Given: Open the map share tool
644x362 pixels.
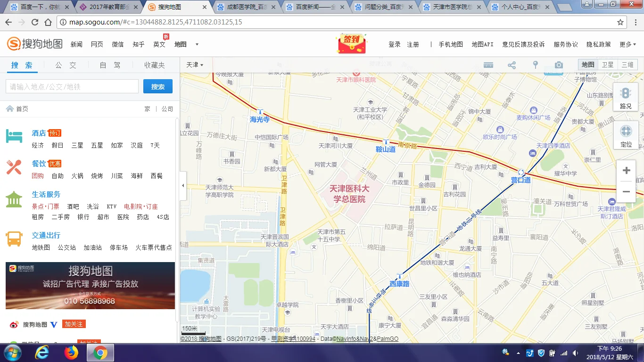Looking at the screenshot, I should (x=512, y=65).
